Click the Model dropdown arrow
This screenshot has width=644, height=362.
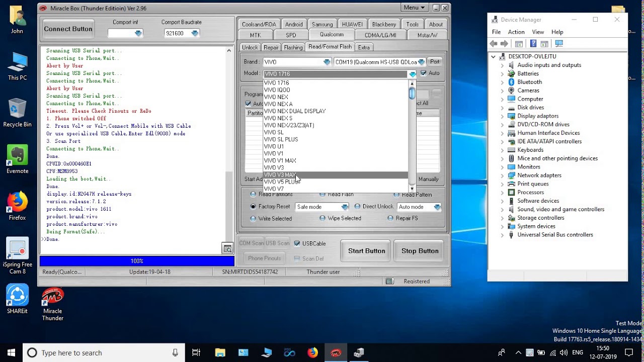click(x=412, y=74)
